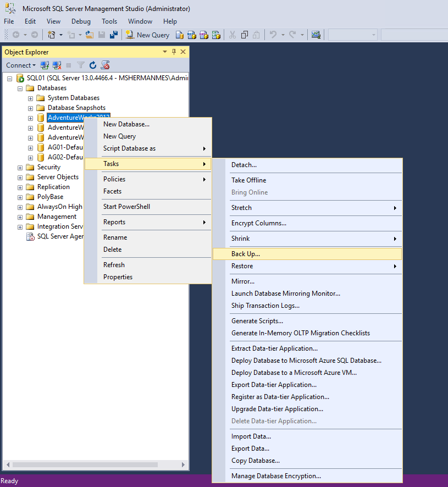This screenshot has width=448, height=487.
Task: Filter objects in Object Explorer
Action: click(x=80, y=65)
